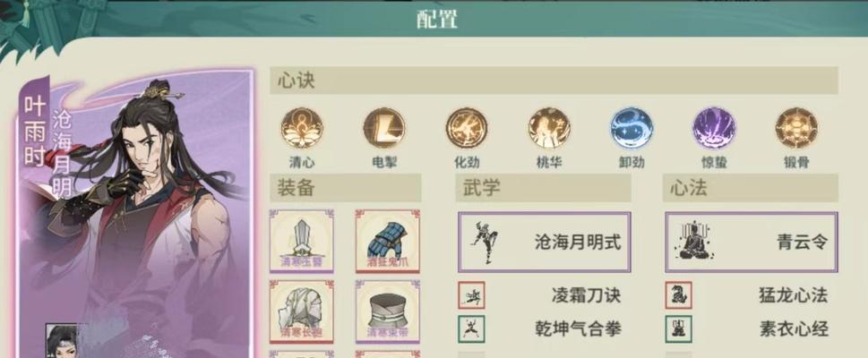Open the blue claw glove equipment slot
Image resolution: width=868 pixels, height=358 pixels.
click(388, 242)
